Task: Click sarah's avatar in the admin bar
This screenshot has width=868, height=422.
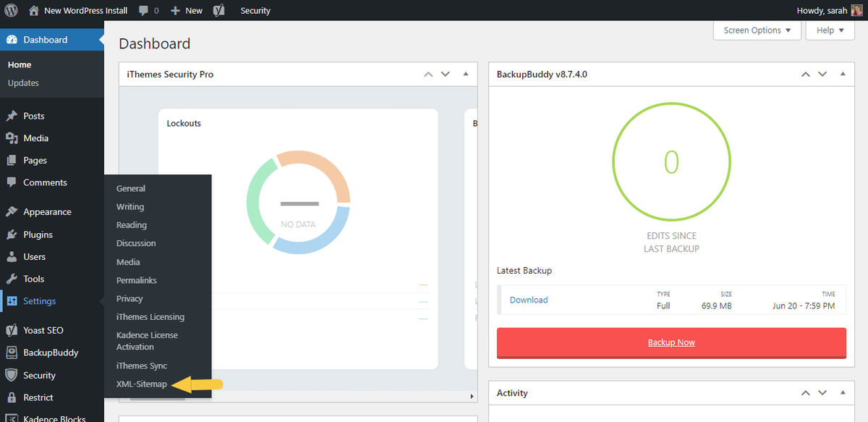Action: point(856,10)
